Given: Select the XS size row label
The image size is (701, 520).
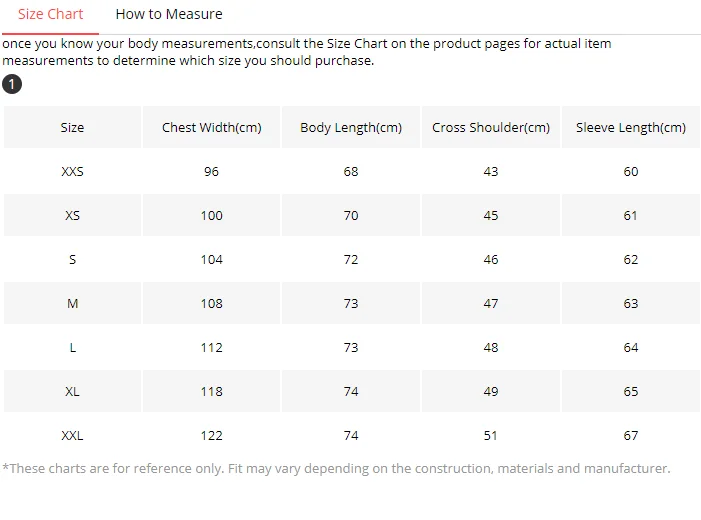Looking at the screenshot, I should tap(72, 216).
